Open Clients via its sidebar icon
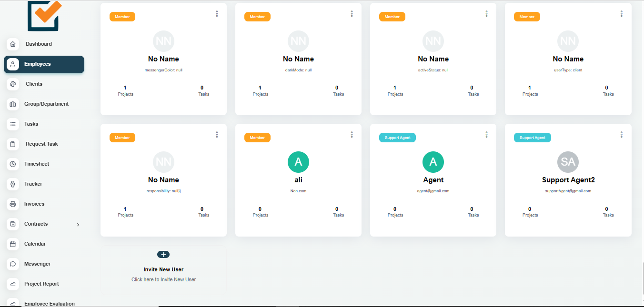The height and width of the screenshot is (307, 644). point(13,84)
